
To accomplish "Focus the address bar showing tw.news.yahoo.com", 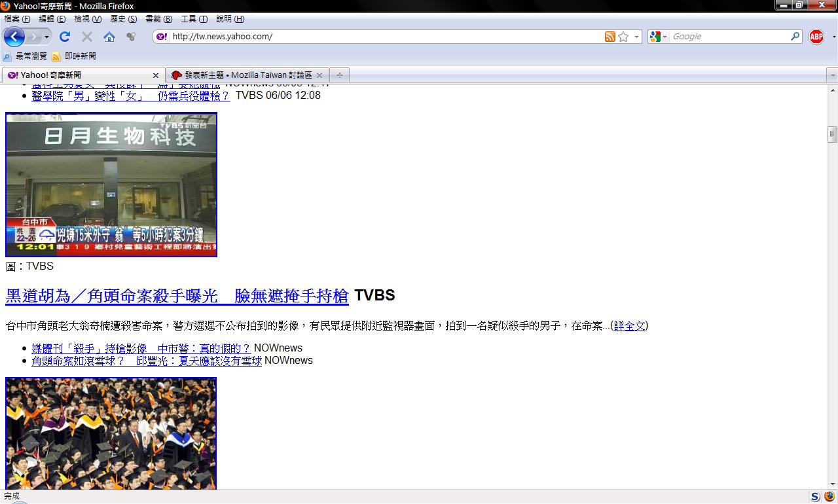I will coord(386,37).
